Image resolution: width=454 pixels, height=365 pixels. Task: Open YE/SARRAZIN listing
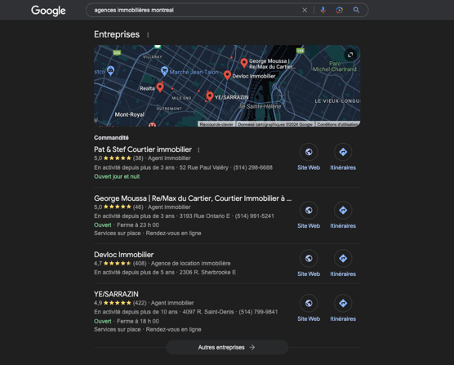coord(116,294)
